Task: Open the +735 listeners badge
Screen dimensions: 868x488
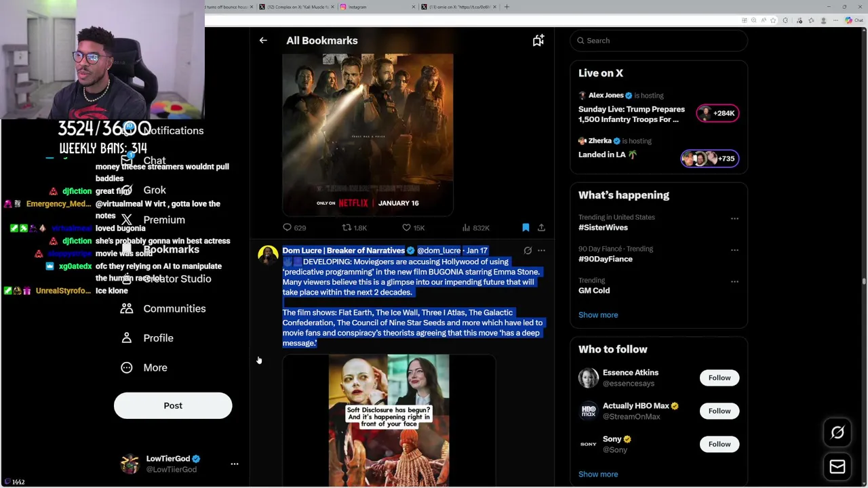Action: click(x=709, y=159)
